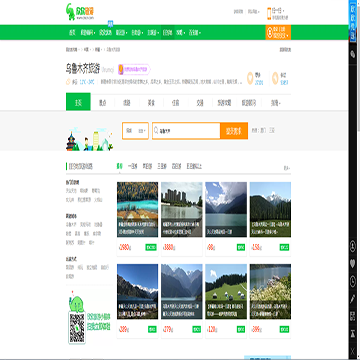This screenshot has width=360, height=360.
Task: Click the orange search button
Action: 234,131
